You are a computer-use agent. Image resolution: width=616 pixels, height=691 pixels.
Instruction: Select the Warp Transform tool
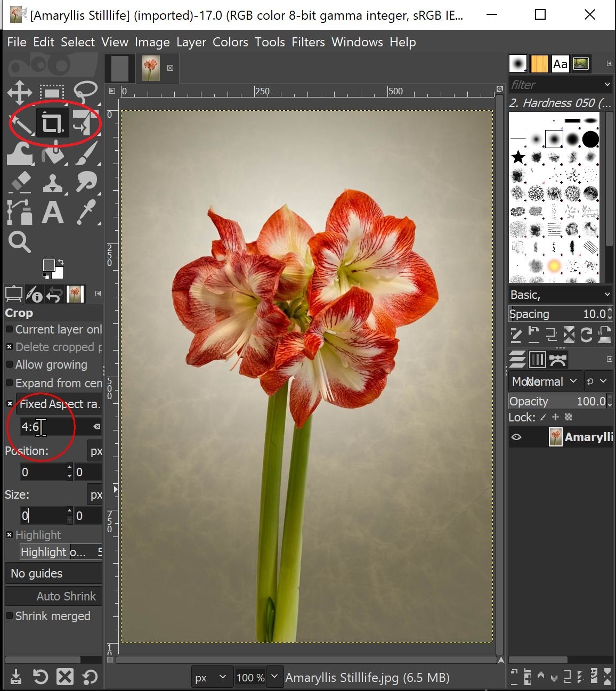20,154
